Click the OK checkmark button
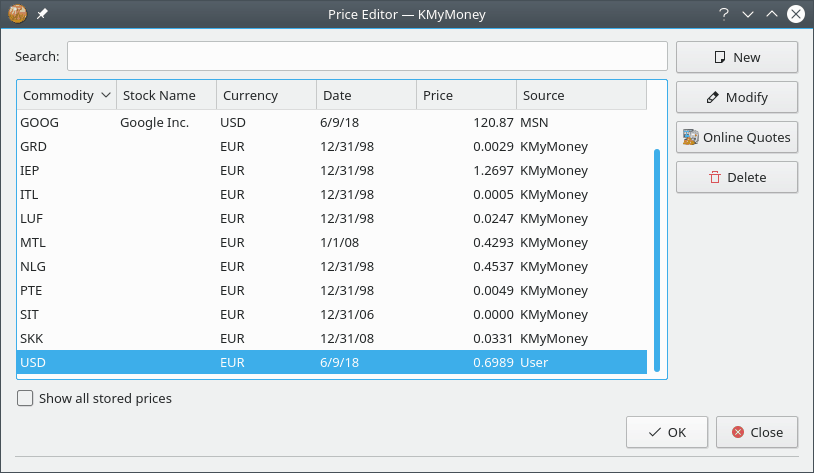This screenshot has width=814, height=473. pyautogui.click(x=667, y=432)
